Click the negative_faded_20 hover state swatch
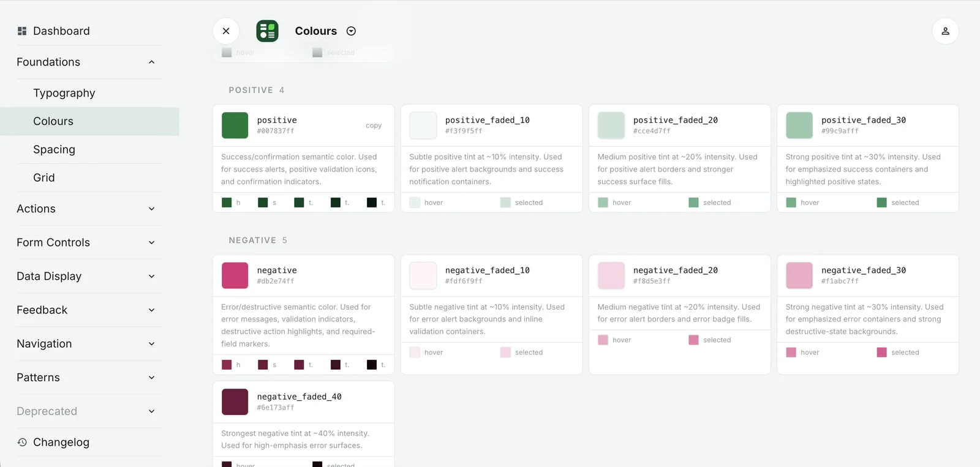 click(603, 340)
